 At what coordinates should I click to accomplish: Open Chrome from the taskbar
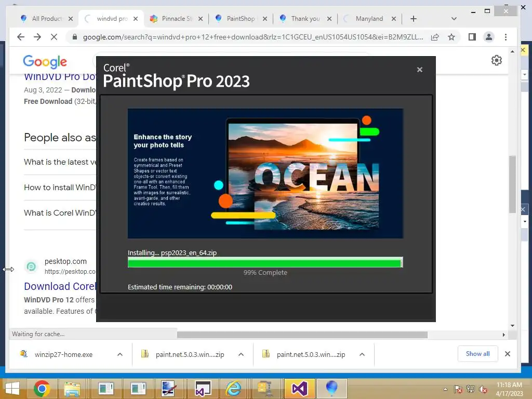(42, 389)
